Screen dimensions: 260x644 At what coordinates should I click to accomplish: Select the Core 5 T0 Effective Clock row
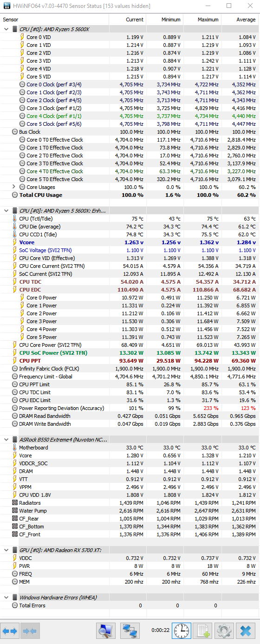point(129,179)
